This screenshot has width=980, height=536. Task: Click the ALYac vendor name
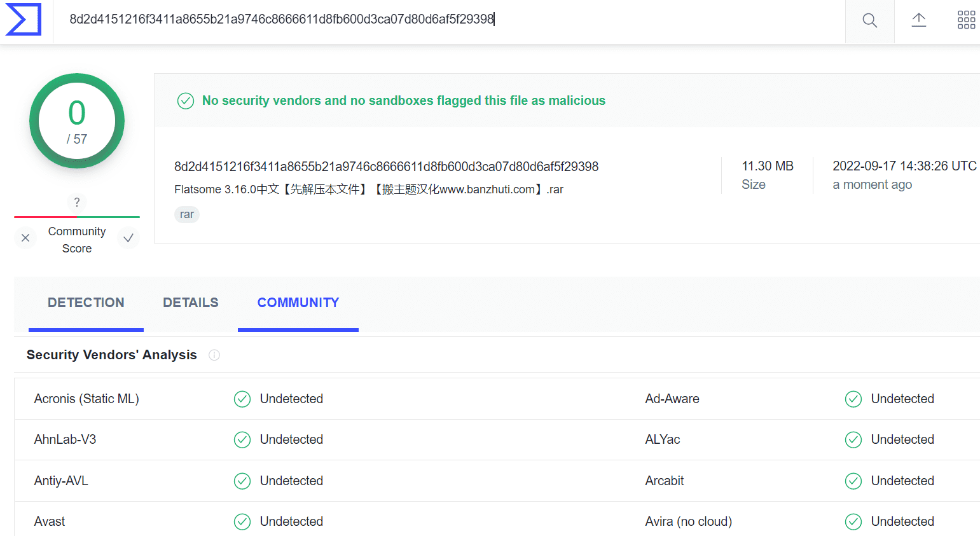663,439
